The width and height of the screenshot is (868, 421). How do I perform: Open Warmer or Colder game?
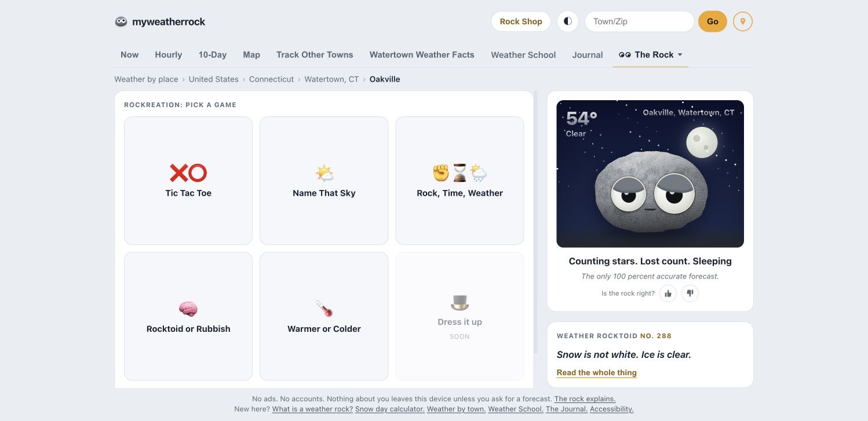pos(324,316)
